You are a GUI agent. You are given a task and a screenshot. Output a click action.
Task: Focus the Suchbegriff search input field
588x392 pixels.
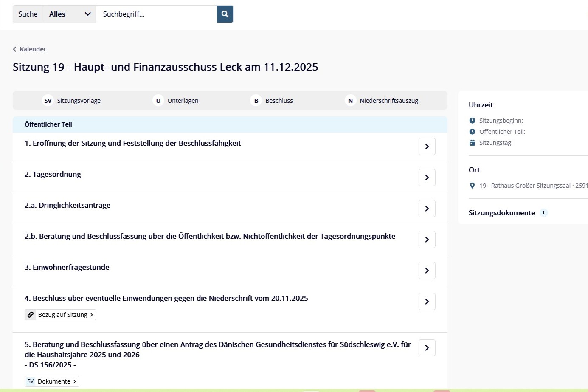tap(156, 14)
